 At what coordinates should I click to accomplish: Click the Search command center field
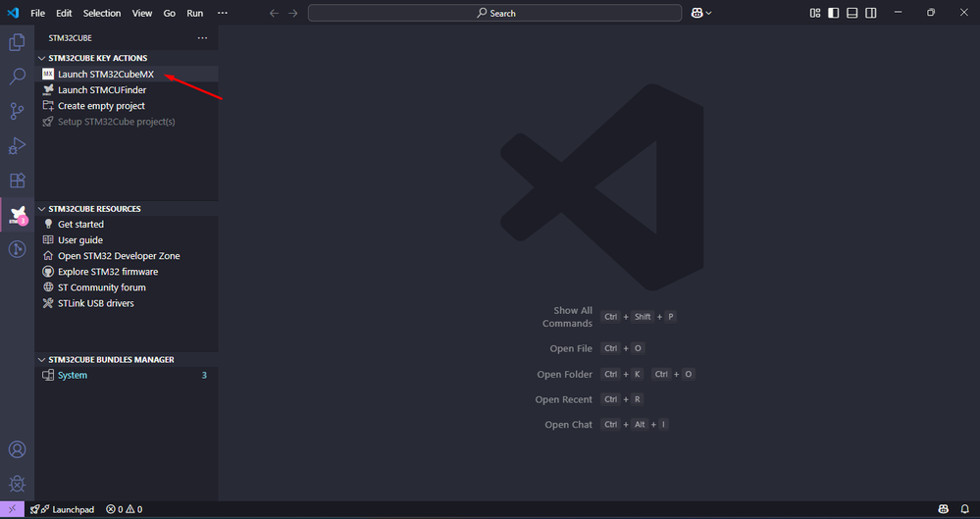495,13
